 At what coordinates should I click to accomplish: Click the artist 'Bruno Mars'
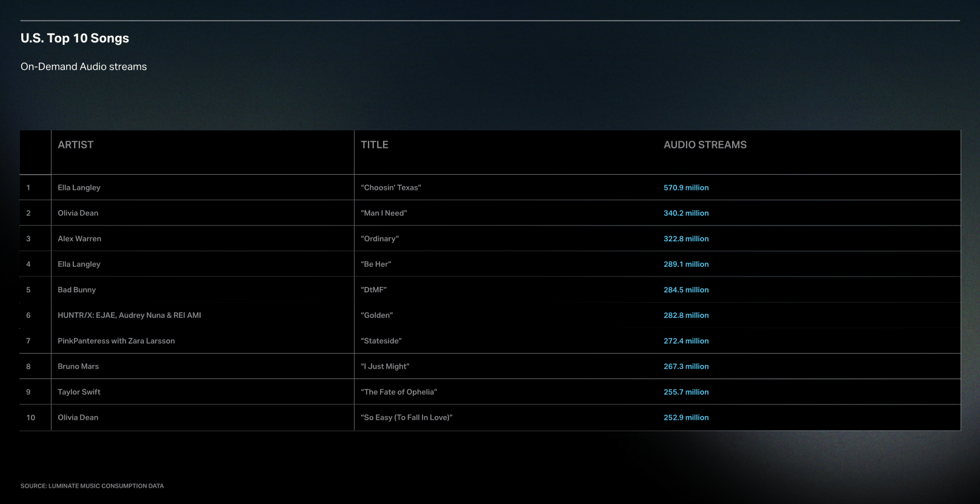point(78,366)
